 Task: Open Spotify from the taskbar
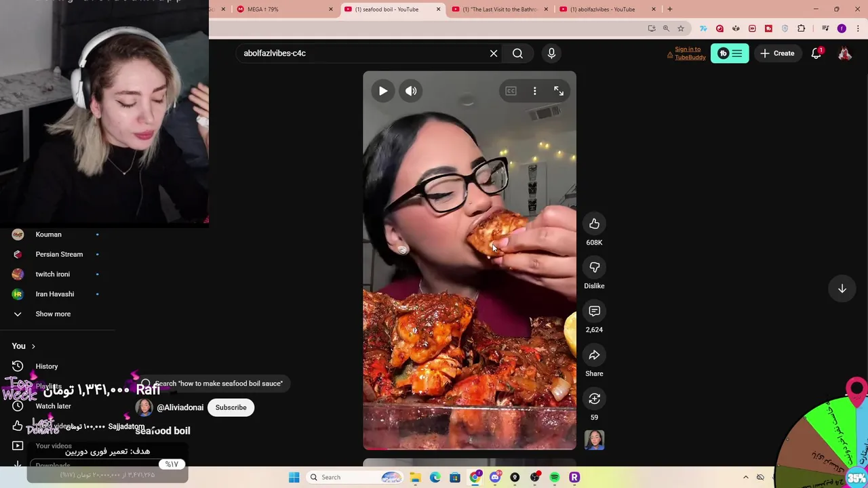[x=555, y=477]
